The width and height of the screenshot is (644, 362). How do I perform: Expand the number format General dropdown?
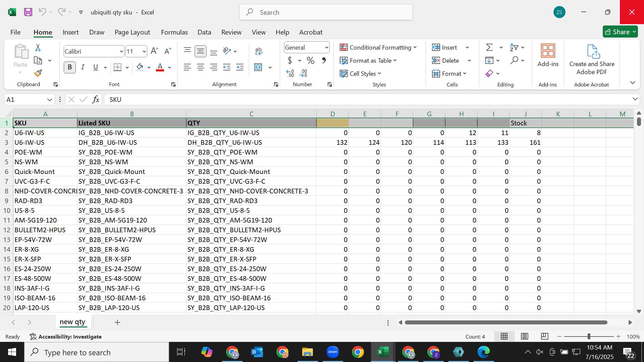[x=326, y=48]
